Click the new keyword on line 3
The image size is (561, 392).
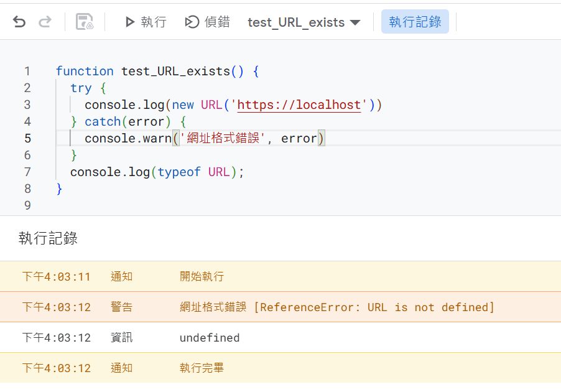183,105
